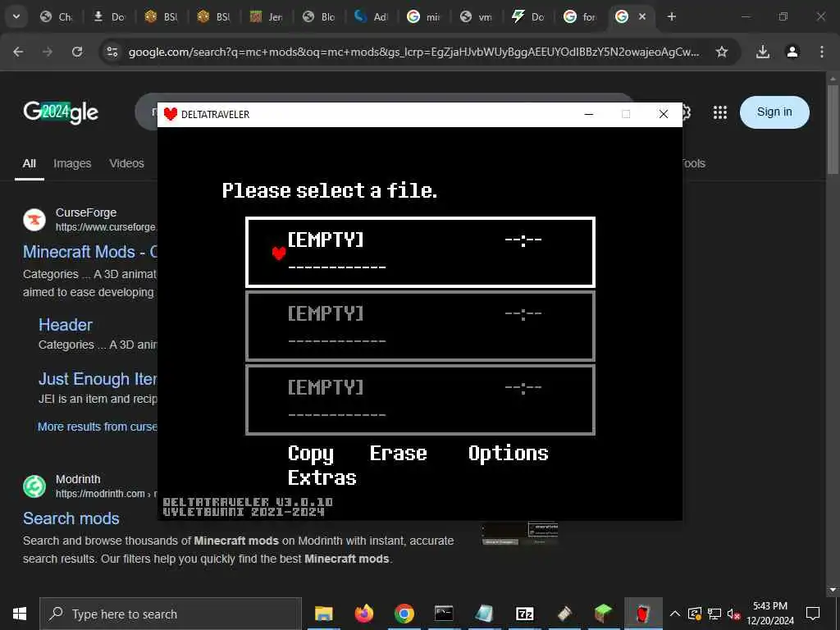The width and height of the screenshot is (840, 630).
Task: Select the DELTATRAVELER red heart taskbar icon
Action: [x=643, y=614]
